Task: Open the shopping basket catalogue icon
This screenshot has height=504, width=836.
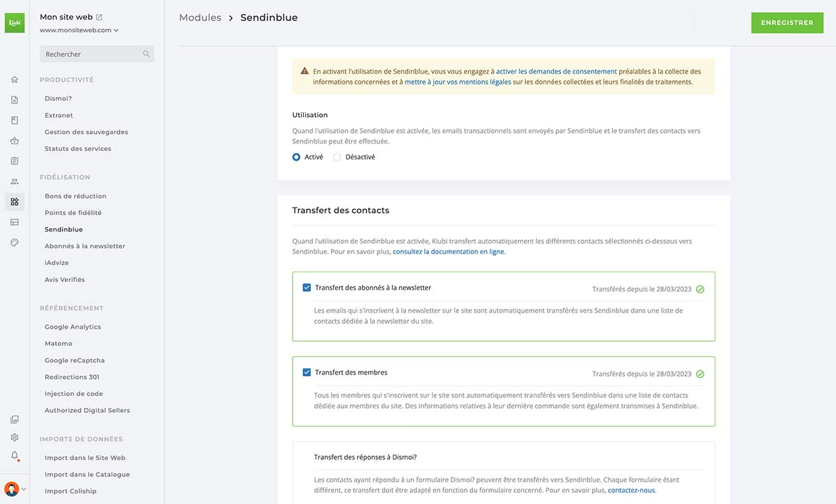Action: coord(15,141)
